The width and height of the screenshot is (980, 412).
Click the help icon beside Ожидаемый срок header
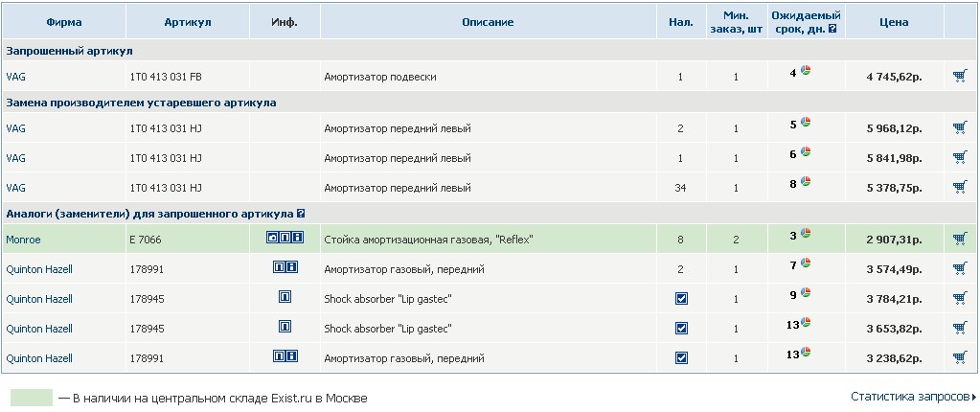(x=832, y=29)
